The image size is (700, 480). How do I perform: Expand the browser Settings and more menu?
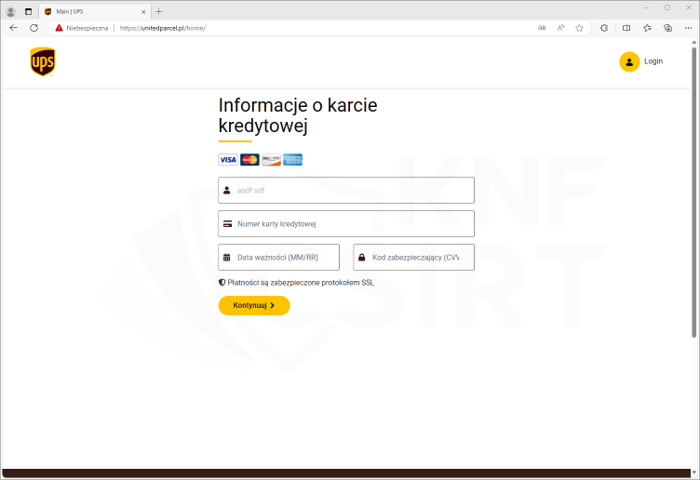[x=687, y=28]
